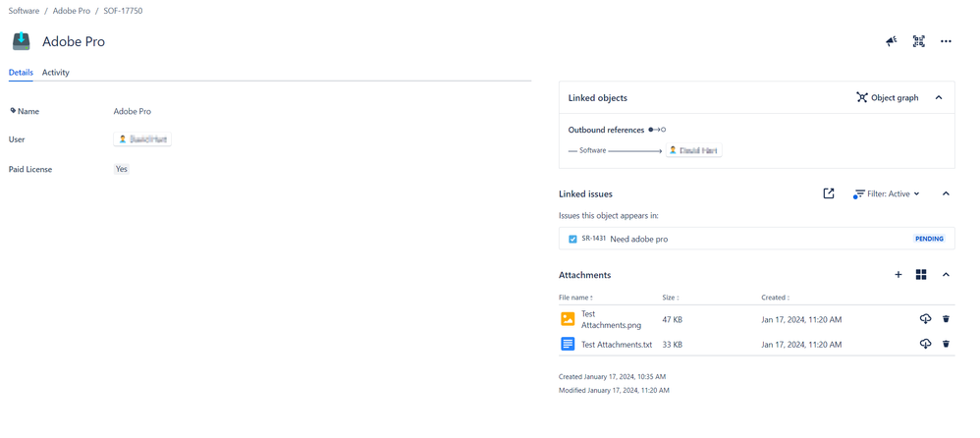Download Test Attachments.png file
This screenshot has width=980, height=438.
tap(926, 319)
